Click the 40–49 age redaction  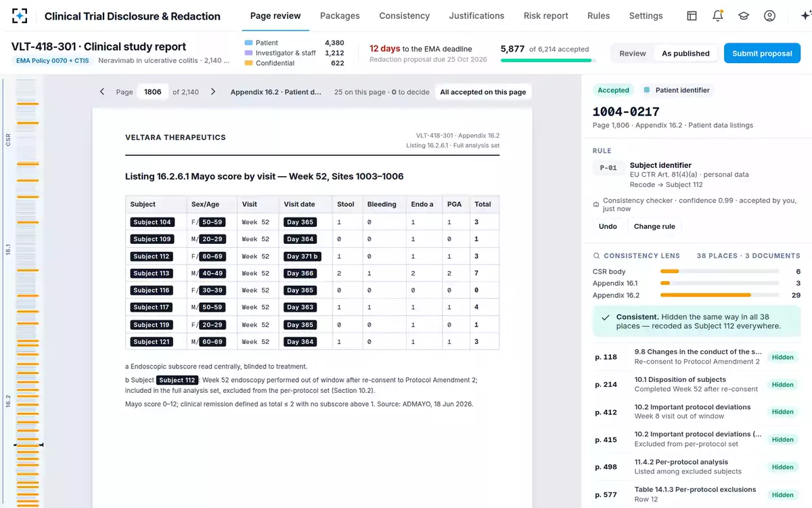pyautogui.click(x=212, y=274)
